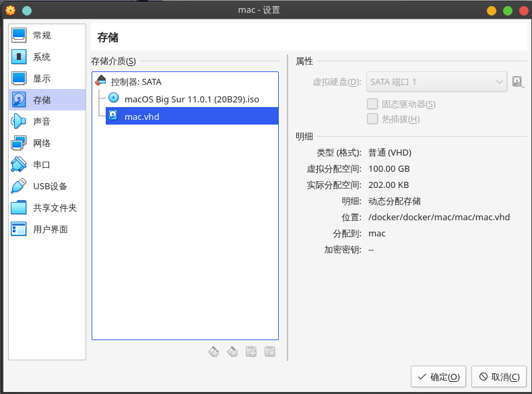
Task: Select the mac.vhd disk entry
Action: [192, 116]
